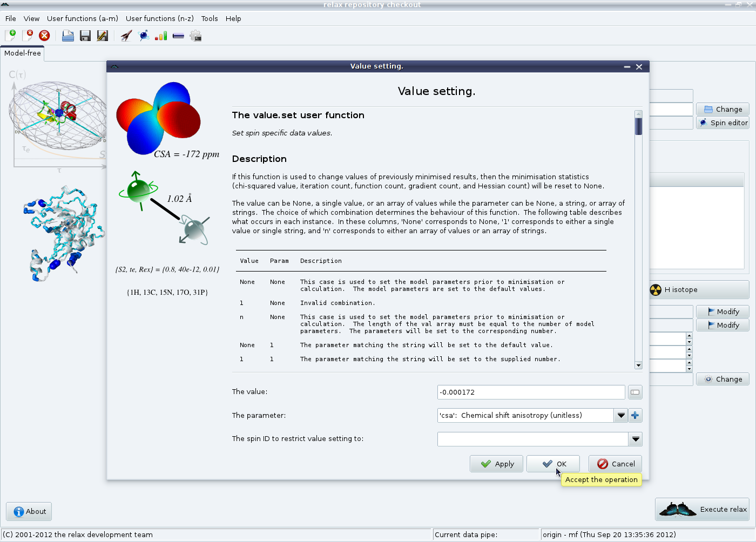
Task: Click the open folder toolbar icon
Action: click(x=67, y=36)
